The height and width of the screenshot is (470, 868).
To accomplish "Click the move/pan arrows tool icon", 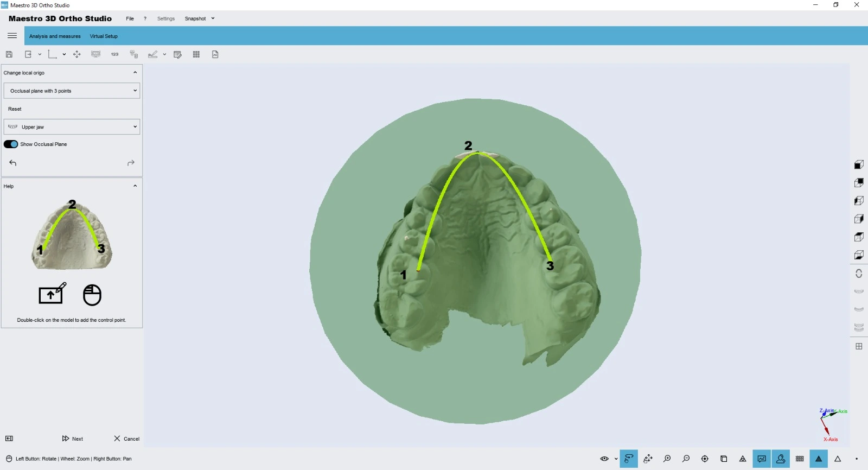I will (77, 54).
